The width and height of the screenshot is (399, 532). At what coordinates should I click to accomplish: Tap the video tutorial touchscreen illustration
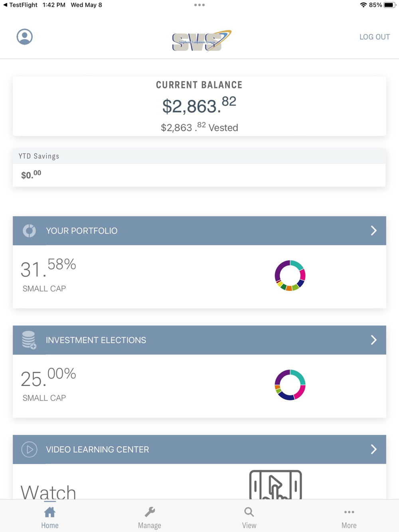(275, 485)
